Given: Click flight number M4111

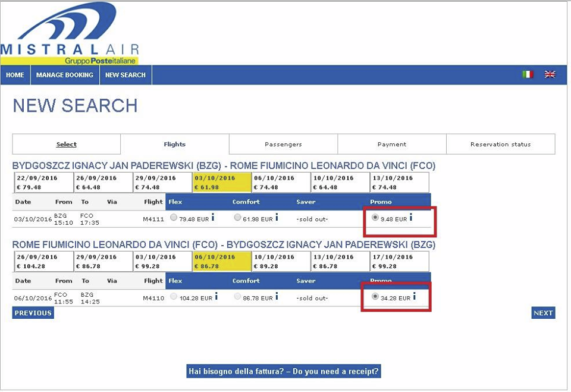Looking at the screenshot, I should (153, 219).
